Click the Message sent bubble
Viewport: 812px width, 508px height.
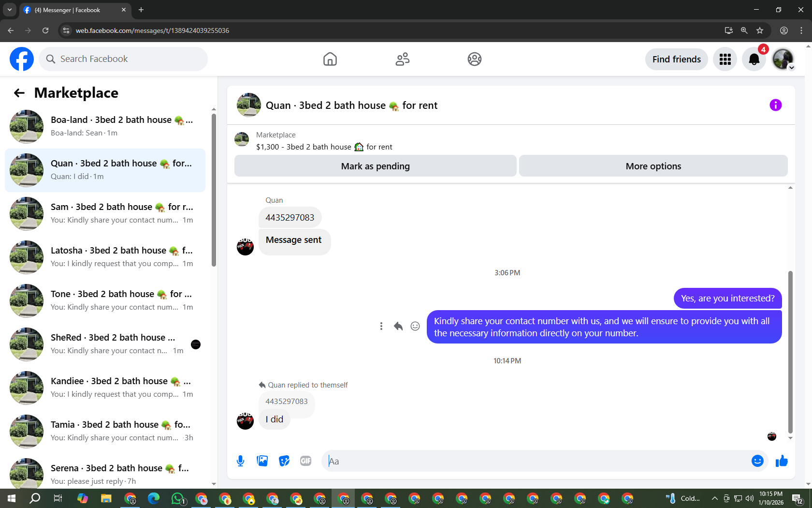294,241
